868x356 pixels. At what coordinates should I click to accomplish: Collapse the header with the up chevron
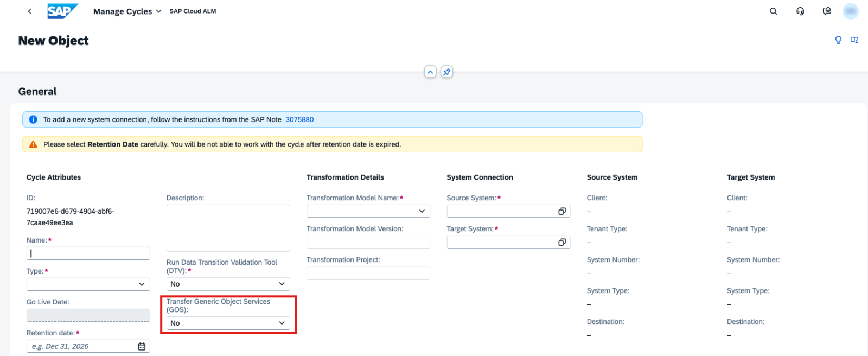(x=430, y=72)
